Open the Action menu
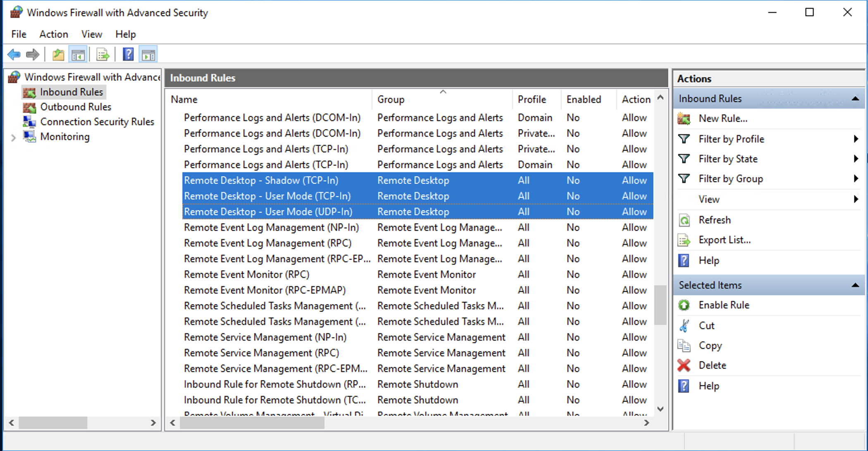868x451 pixels. coord(53,34)
